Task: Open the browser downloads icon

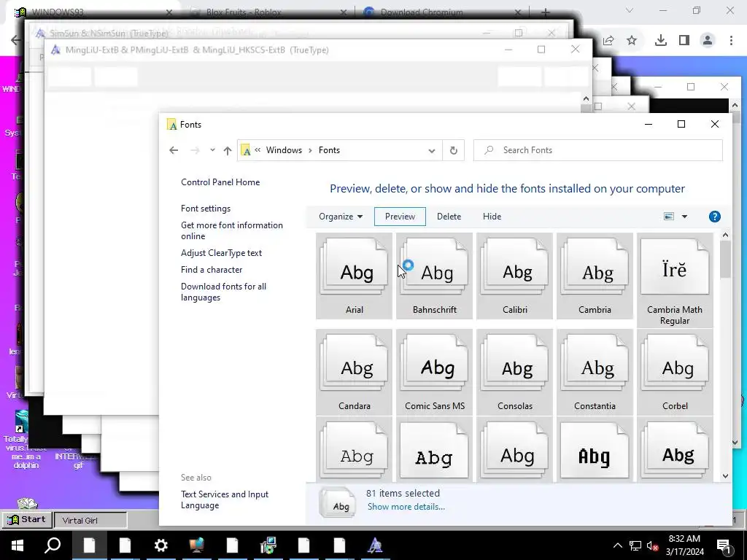Action: (x=660, y=41)
